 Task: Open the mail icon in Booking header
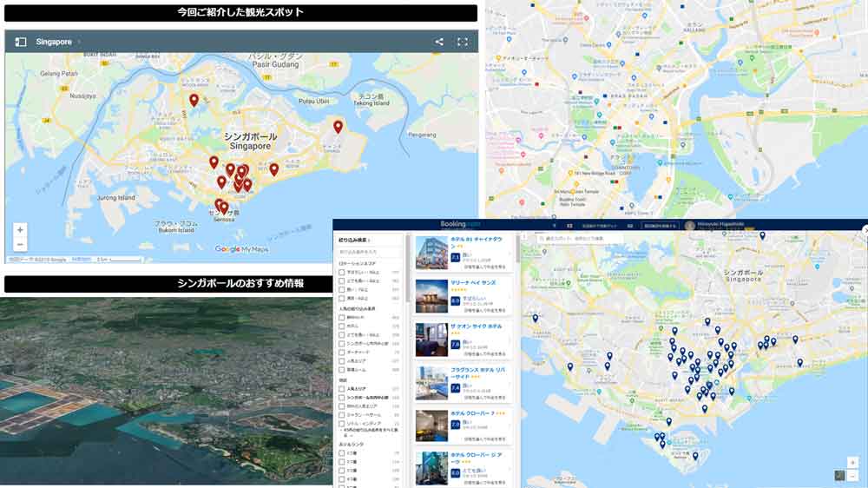coord(630,226)
